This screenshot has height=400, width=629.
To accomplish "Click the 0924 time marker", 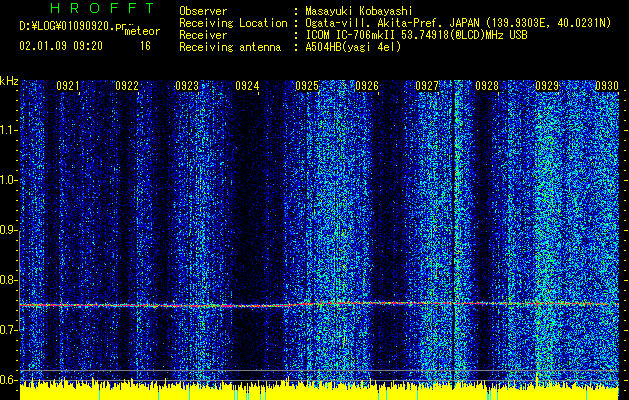I will (247, 86).
